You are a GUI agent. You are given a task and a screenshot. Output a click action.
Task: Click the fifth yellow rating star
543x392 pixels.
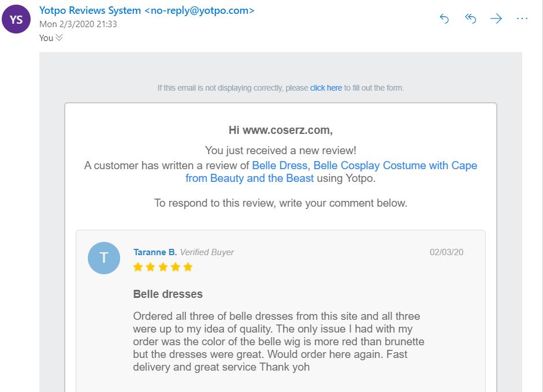187,267
